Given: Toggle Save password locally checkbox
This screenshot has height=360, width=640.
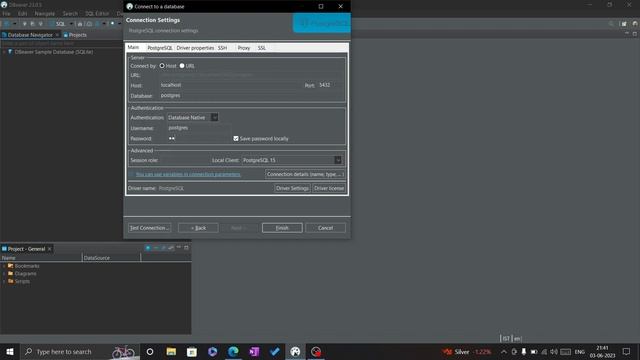Looking at the screenshot, I should 236,138.
